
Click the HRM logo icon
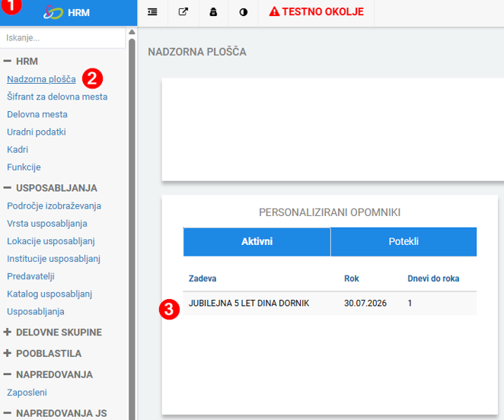(53, 12)
